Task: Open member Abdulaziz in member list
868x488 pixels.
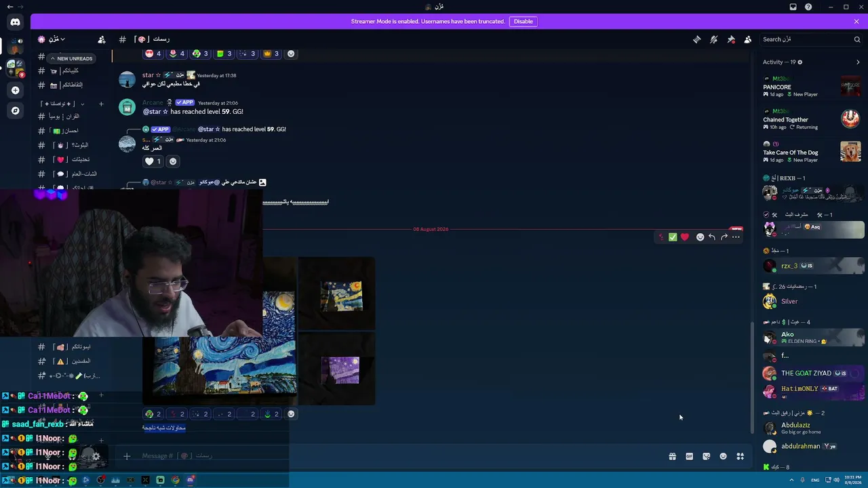Action: (812, 428)
